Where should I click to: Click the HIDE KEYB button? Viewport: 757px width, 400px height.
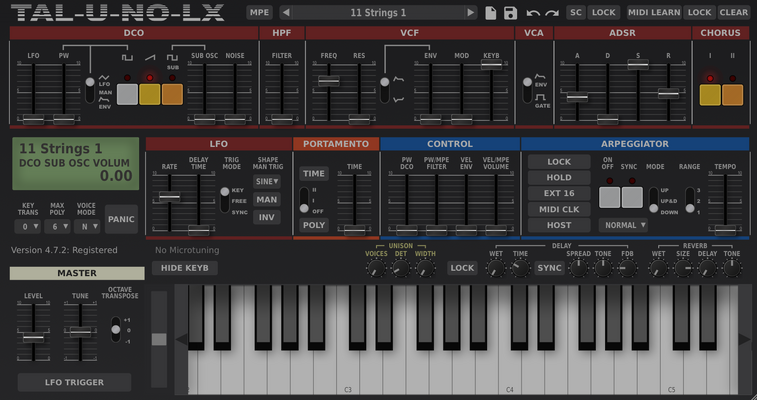point(185,268)
